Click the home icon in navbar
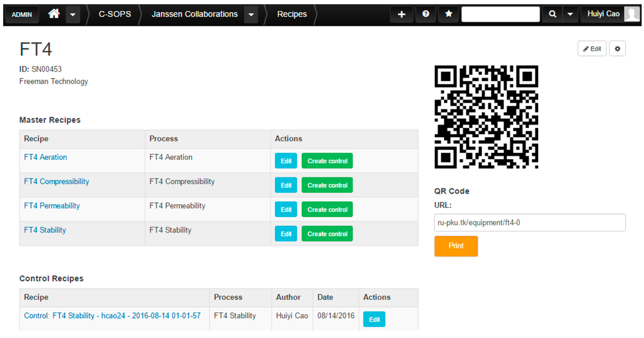This screenshot has width=644, height=338. pyautogui.click(x=54, y=14)
